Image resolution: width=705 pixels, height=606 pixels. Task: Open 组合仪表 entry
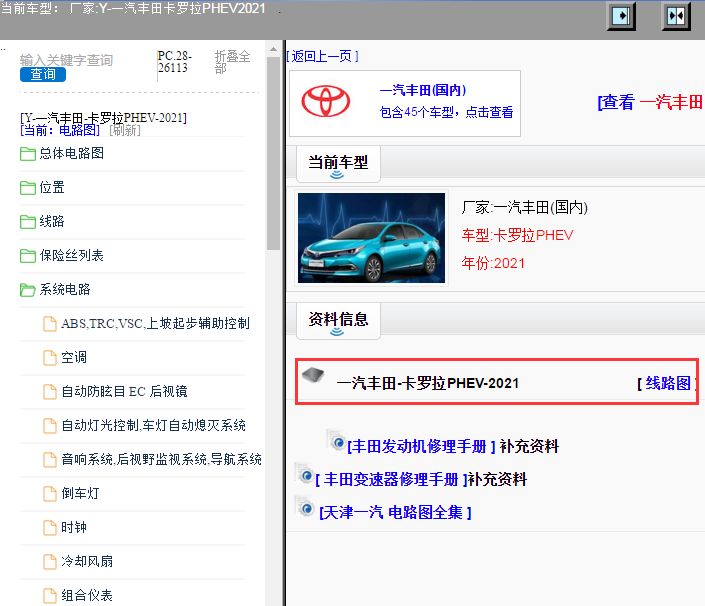click(87, 596)
